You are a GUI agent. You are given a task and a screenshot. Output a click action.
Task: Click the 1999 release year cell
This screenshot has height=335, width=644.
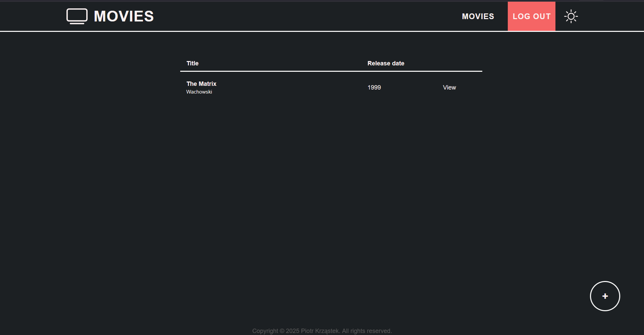(374, 88)
